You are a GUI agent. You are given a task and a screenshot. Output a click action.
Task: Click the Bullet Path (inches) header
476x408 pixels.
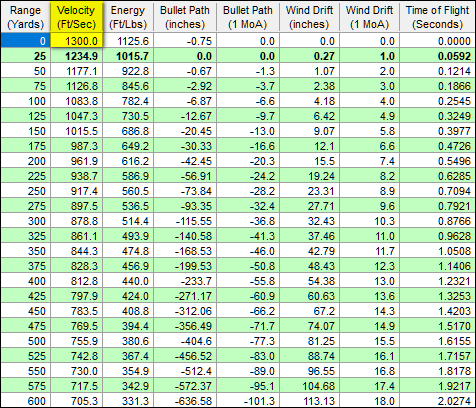[185, 17]
